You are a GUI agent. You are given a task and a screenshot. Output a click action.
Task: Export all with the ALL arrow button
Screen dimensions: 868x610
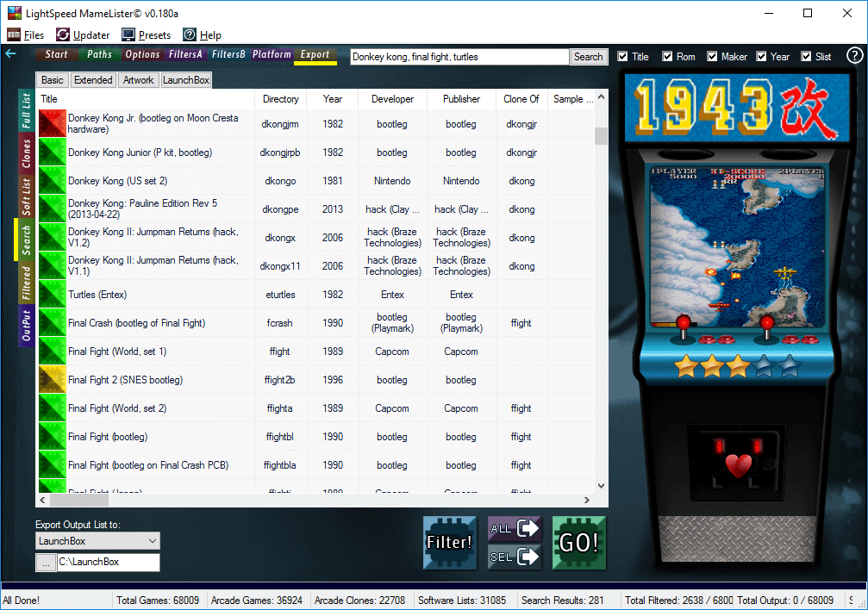point(515,528)
